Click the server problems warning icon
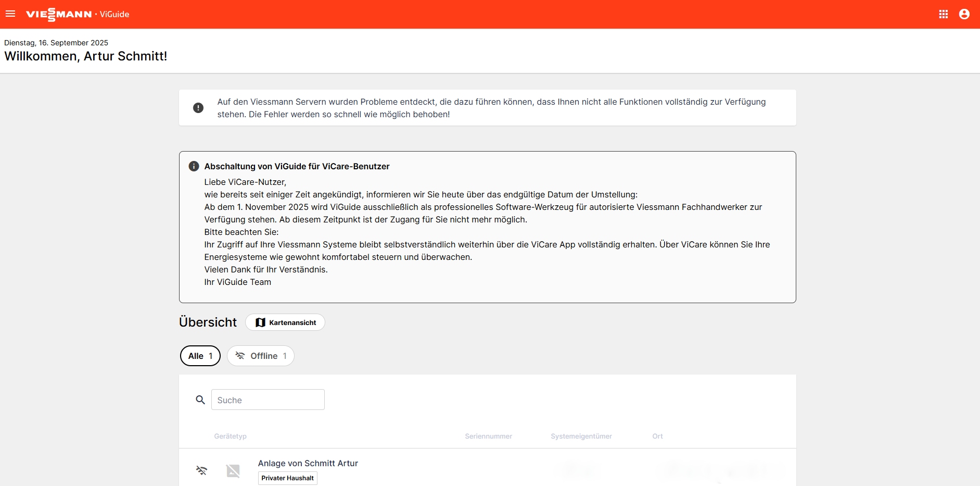The height and width of the screenshot is (486, 980). point(198,108)
